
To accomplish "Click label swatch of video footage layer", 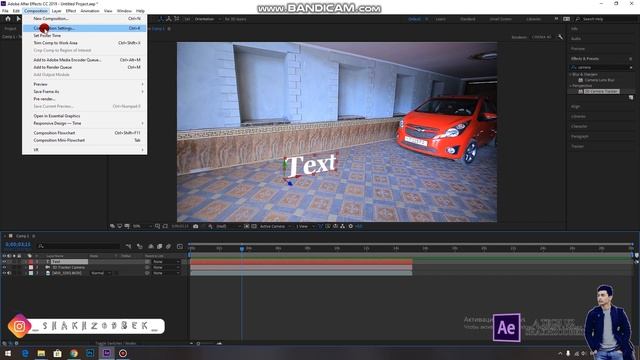I will pos(31,273).
